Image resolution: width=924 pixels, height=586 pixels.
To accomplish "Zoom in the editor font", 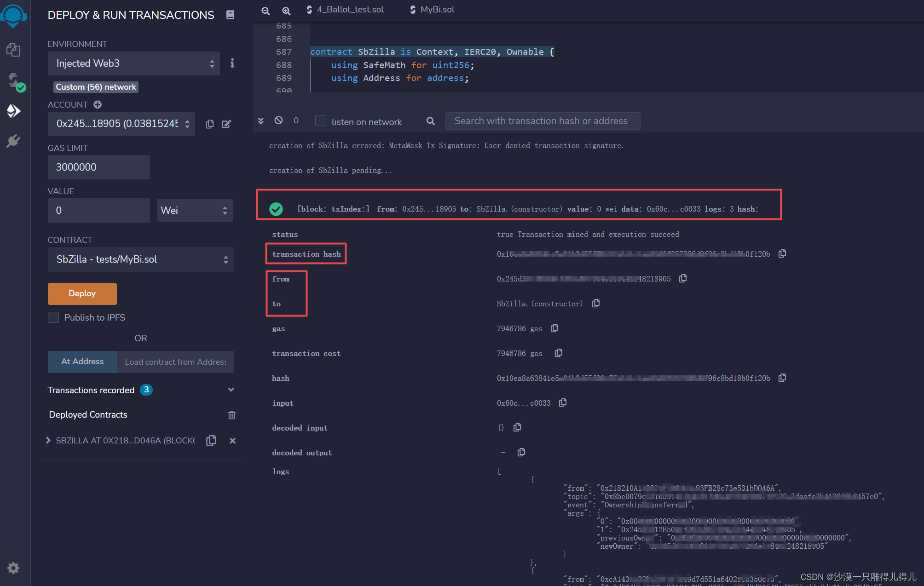I will coord(286,10).
